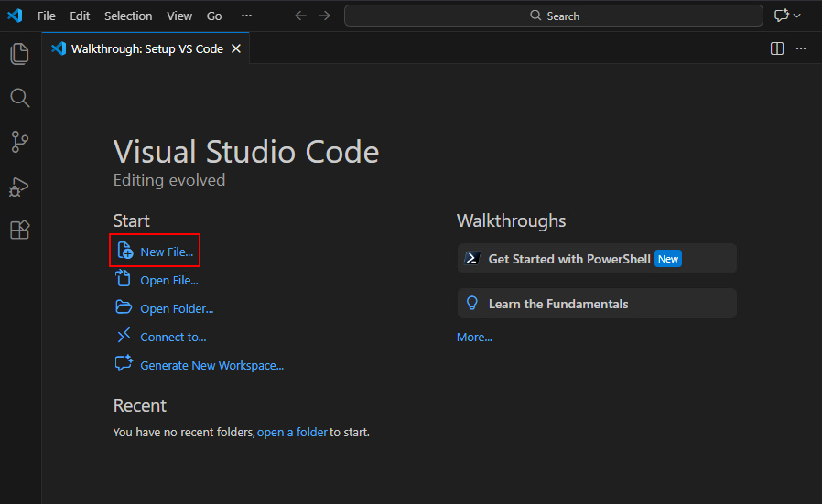The image size is (822, 504).
Task: Open Run and Debug view
Action: (19, 187)
